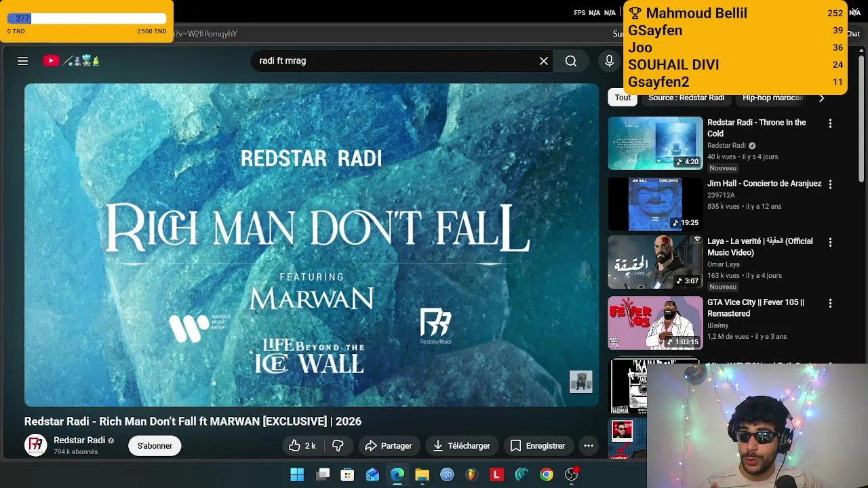Dislike the video with the thumbs-down button
The image size is (868, 488).
point(338,446)
